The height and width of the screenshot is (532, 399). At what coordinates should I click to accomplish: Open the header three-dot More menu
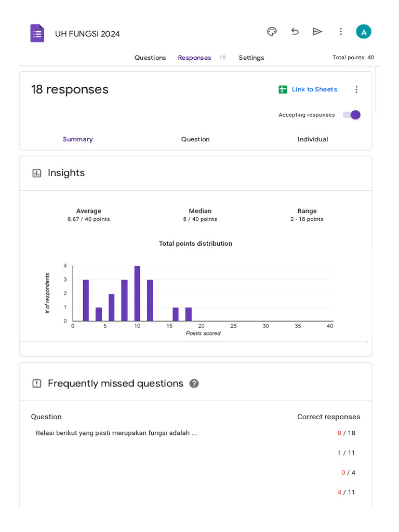341,32
